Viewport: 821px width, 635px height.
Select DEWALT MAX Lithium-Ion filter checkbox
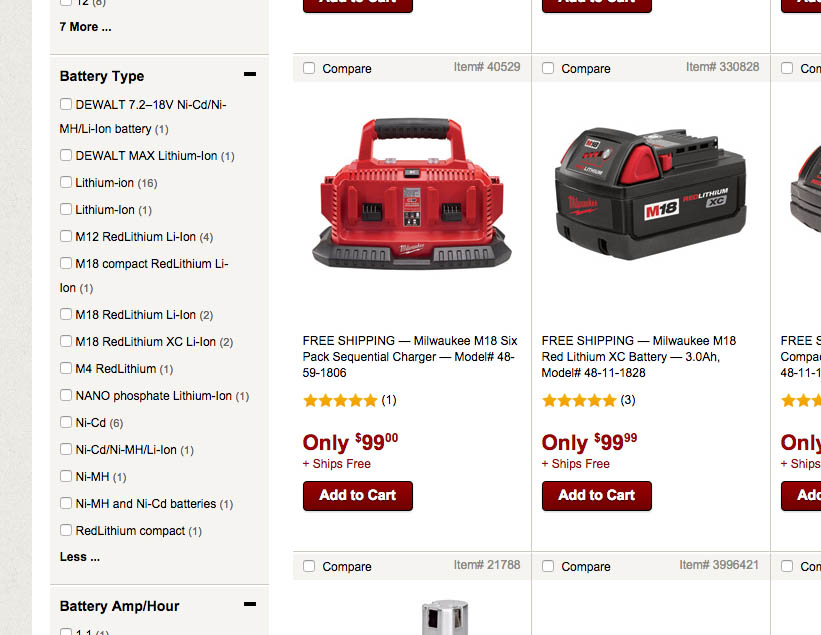click(66, 155)
